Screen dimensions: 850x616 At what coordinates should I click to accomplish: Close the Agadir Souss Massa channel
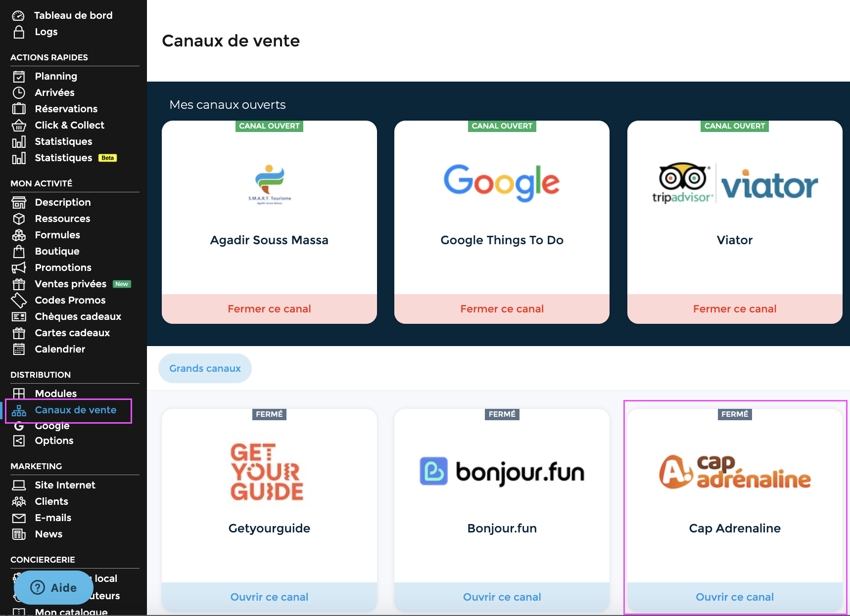tap(269, 309)
